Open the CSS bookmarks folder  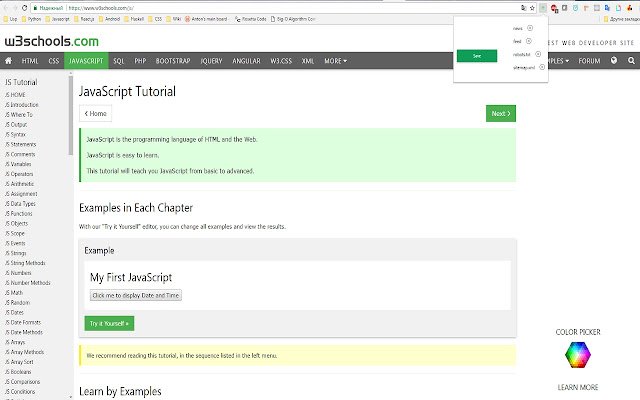(155, 19)
